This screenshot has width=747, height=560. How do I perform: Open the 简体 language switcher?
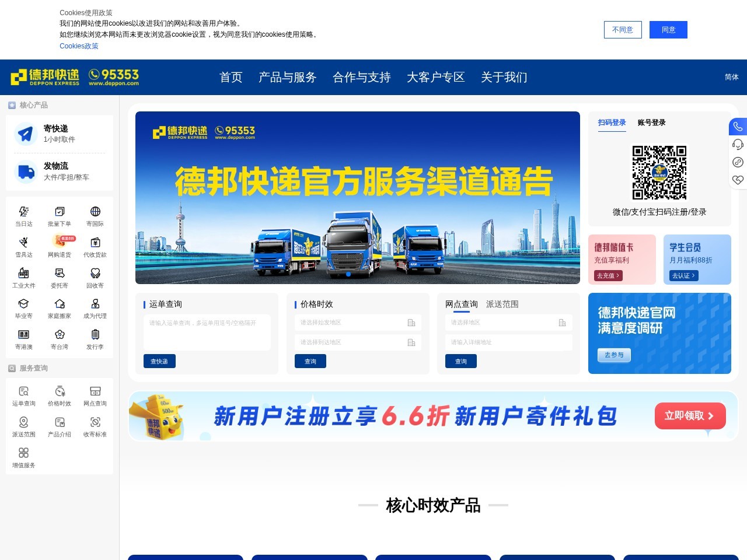[x=732, y=77]
